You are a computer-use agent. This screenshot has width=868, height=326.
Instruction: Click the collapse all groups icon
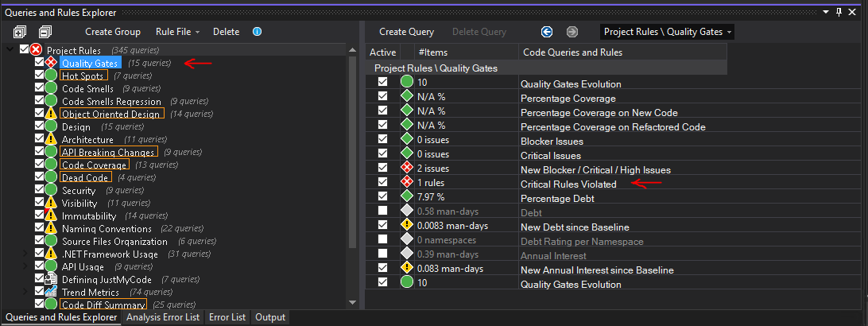[x=45, y=32]
